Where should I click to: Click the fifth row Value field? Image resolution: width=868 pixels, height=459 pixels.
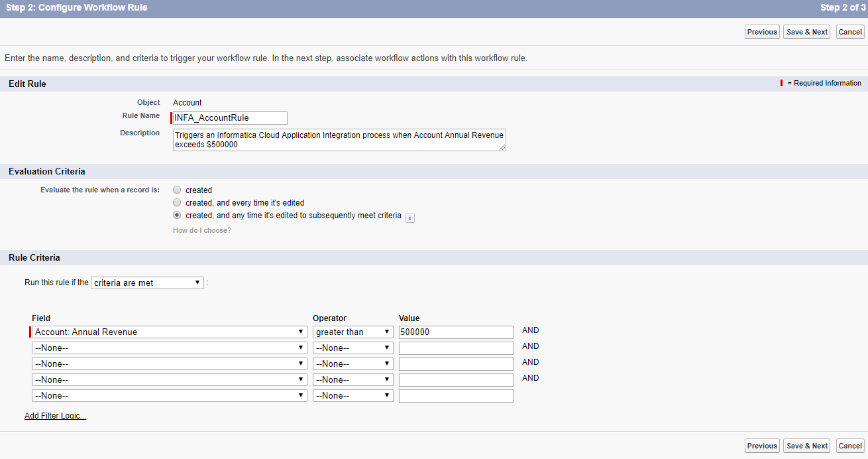pos(456,395)
